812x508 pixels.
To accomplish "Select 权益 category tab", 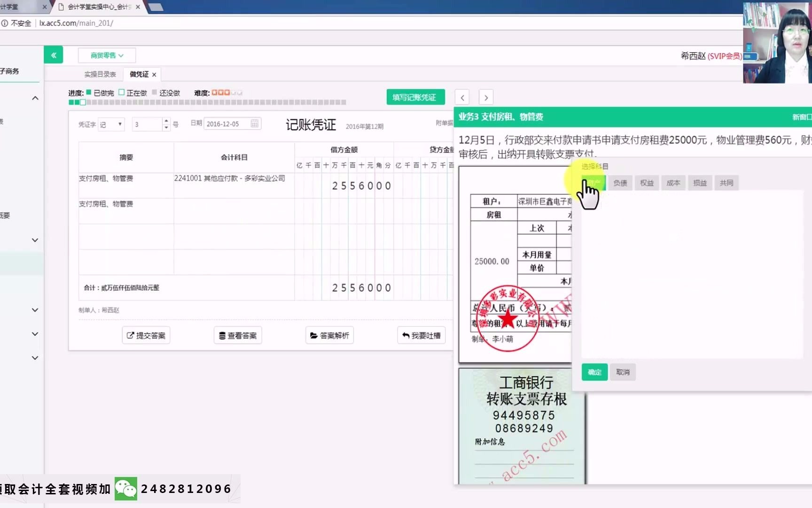I will (647, 183).
